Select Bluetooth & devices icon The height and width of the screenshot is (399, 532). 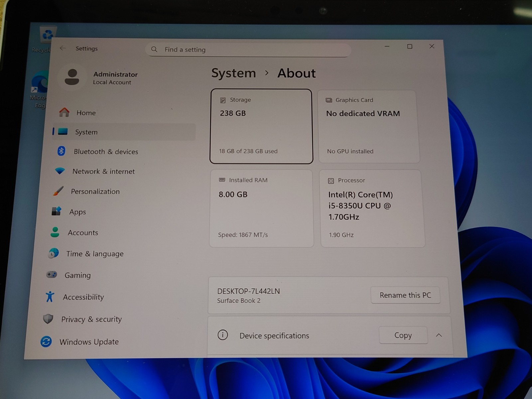pos(61,151)
